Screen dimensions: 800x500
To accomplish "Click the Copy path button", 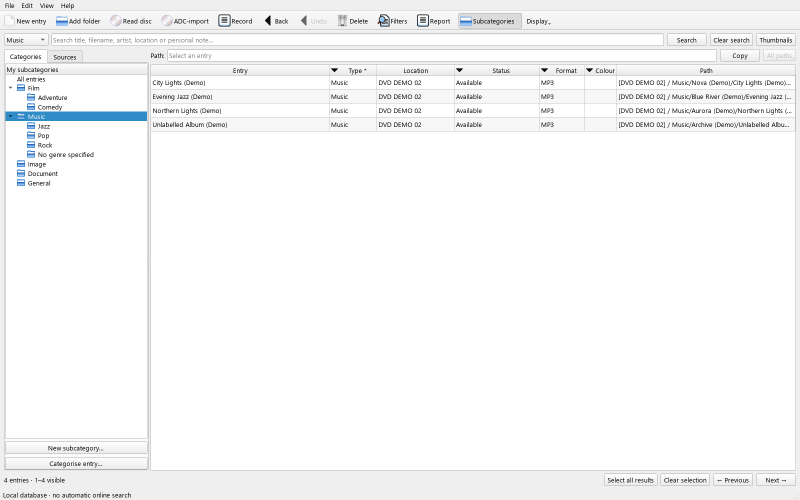I will point(740,56).
